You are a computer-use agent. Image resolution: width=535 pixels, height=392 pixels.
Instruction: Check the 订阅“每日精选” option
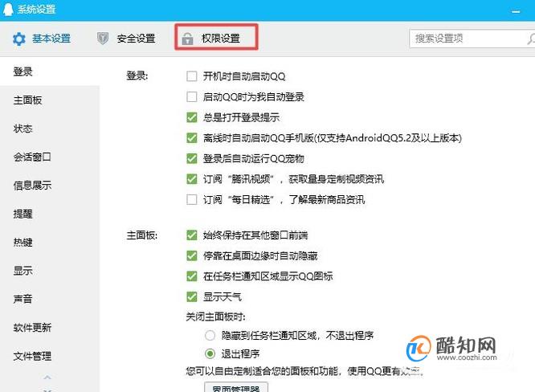tap(192, 199)
